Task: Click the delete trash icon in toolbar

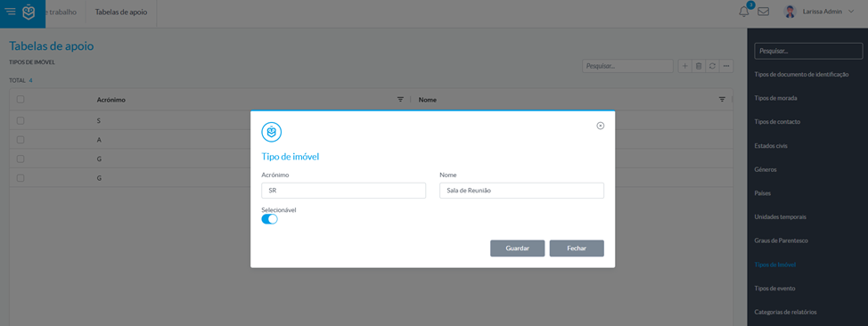Action: [699, 66]
